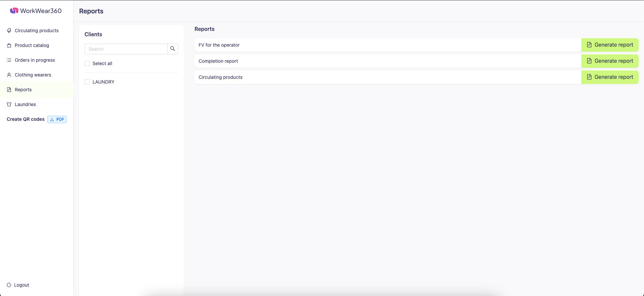Tick the LAUNDRY client checkbox

tap(87, 82)
